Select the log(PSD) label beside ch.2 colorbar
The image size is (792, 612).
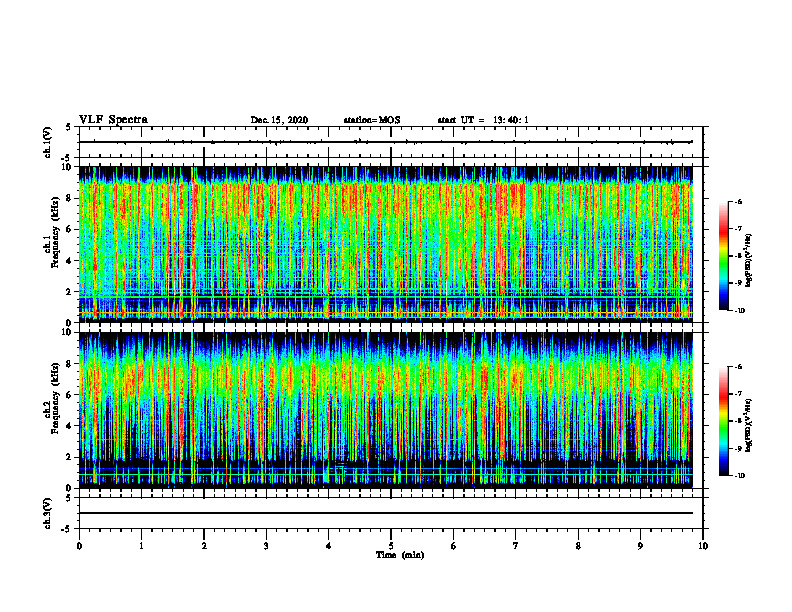(749, 425)
